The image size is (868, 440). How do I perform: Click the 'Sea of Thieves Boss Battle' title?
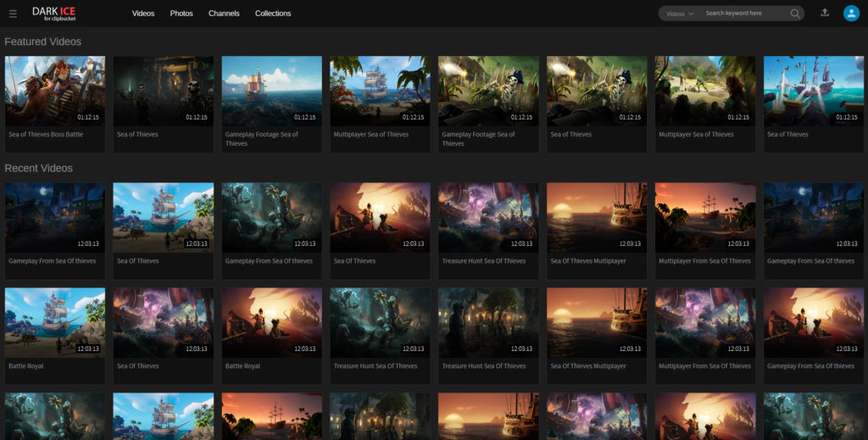(x=46, y=135)
